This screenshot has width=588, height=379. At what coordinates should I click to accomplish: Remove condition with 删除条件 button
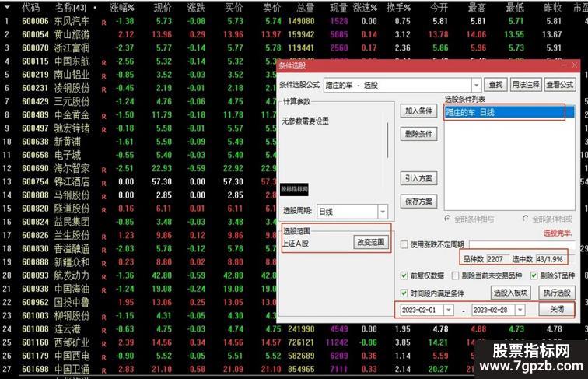(x=418, y=134)
